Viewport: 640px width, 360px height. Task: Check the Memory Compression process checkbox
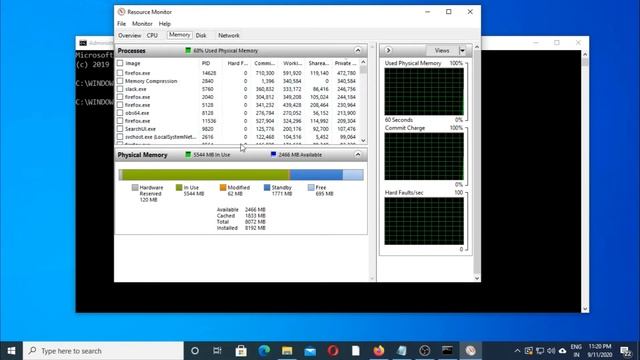pos(120,81)
